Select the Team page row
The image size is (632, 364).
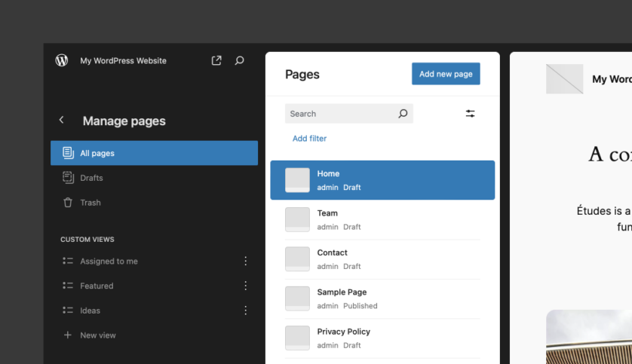tap(382, 219)
